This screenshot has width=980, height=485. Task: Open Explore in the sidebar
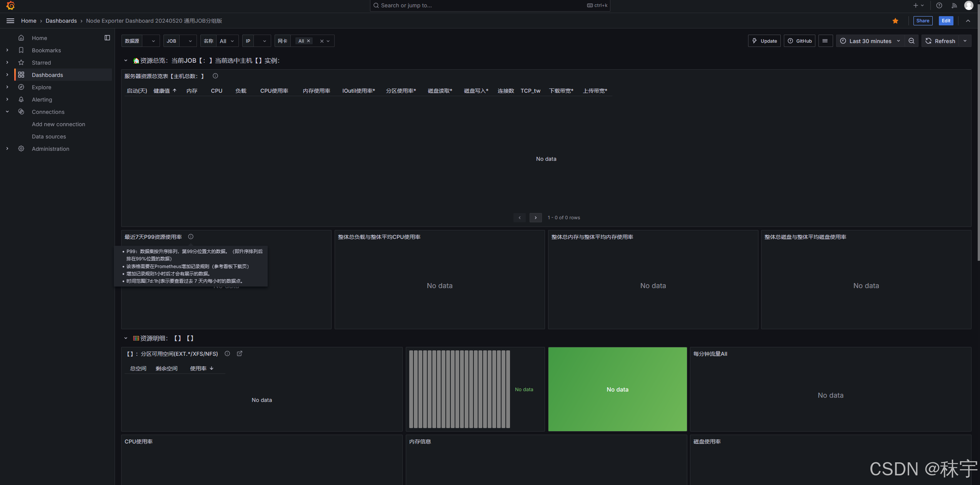tap(42, 87)
